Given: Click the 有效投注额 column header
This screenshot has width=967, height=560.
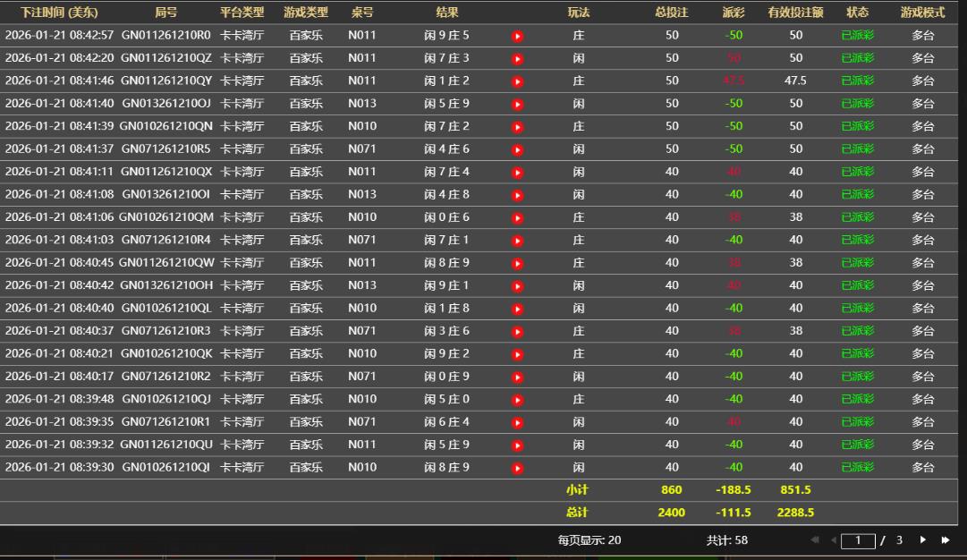Looking at the screenshot, I should coord(795,13).
